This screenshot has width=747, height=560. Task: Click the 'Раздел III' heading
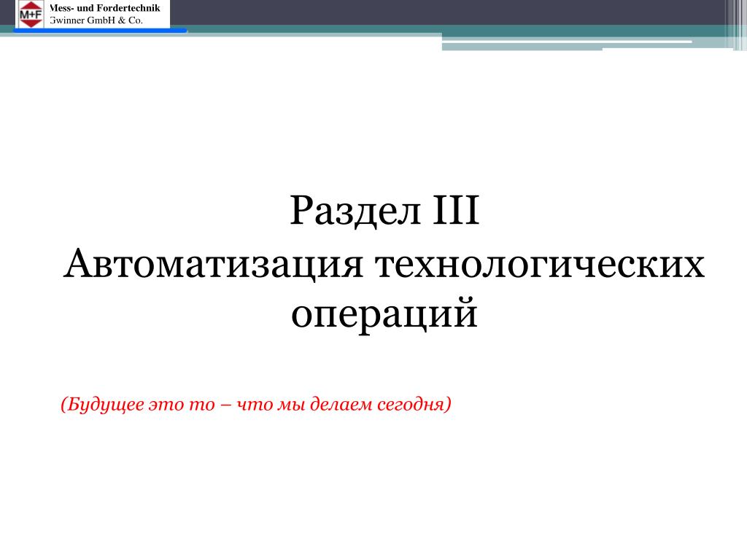[384, 211]
